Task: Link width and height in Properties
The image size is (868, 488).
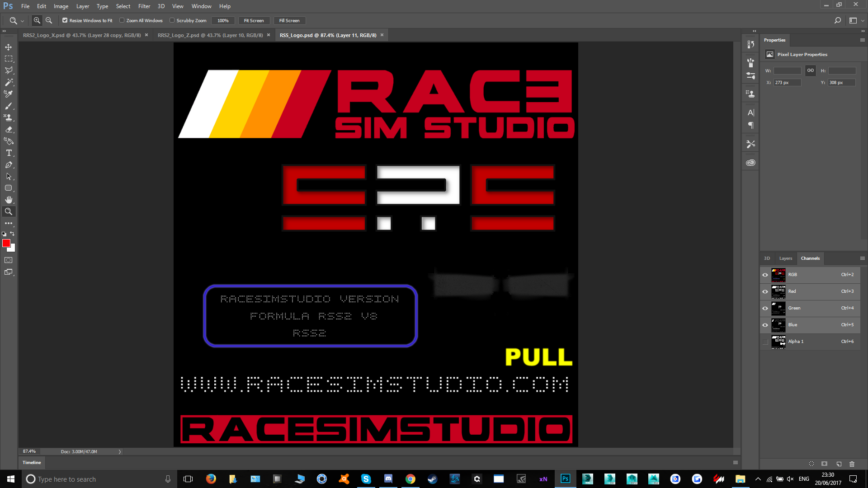Action: click(811, 70)
